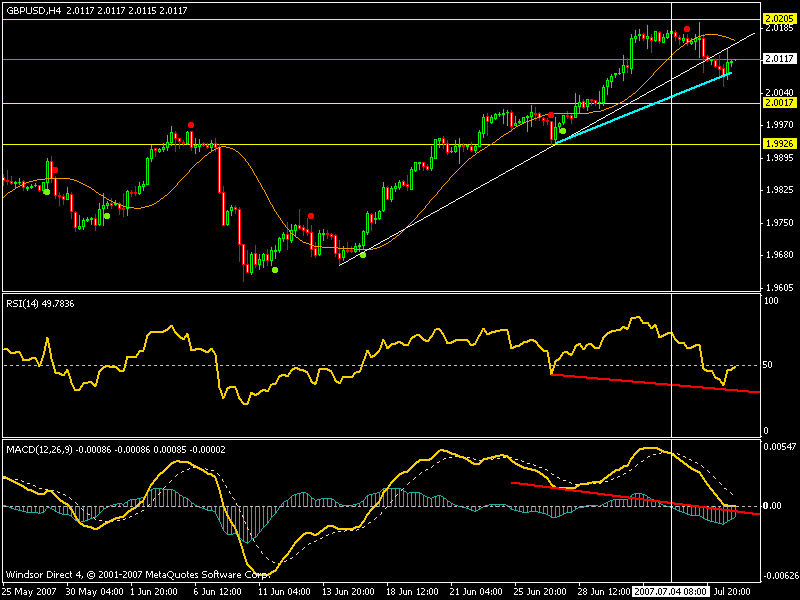Screen dimensions: 800x600
Task: Click the green signal dot near 25 Jun 20:00
Action: coord(562,131)
